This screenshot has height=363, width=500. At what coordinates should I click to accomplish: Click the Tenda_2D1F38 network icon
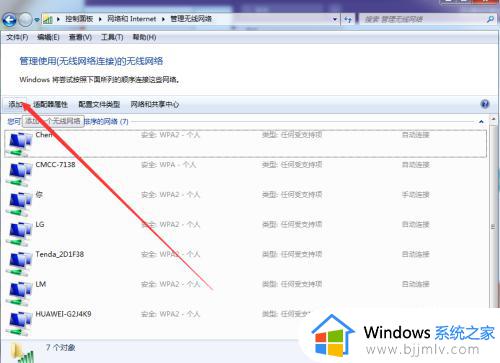20,264
